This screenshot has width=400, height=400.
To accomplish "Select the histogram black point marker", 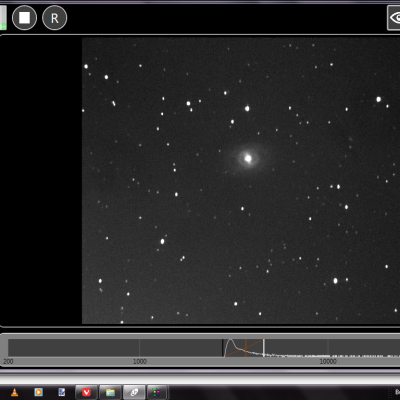I will pos(223,348).
